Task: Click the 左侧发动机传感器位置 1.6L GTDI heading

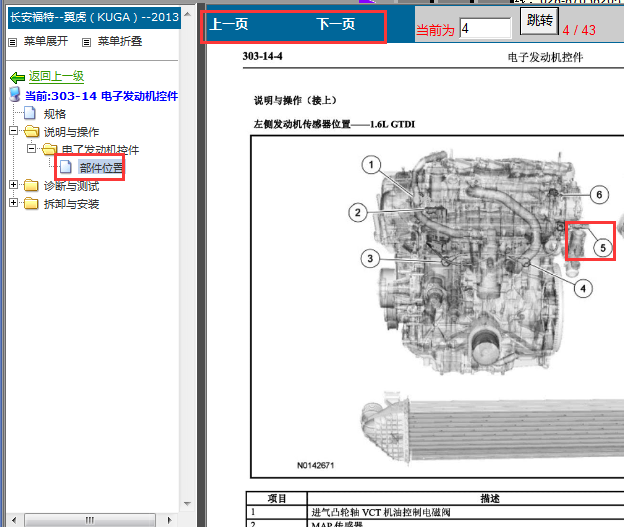Action: [x=334, y=124]
